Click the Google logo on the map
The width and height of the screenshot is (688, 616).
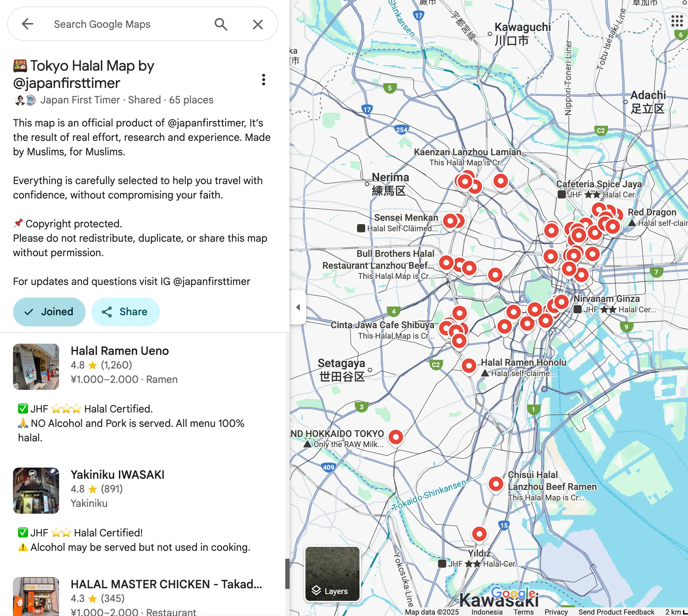[514, 593]
